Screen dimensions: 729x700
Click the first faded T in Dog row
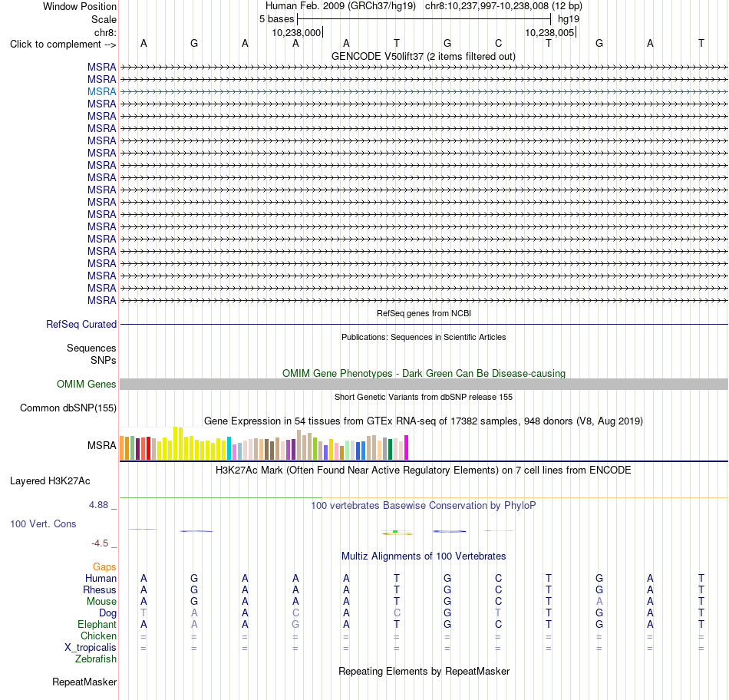(x=143, y=612)
